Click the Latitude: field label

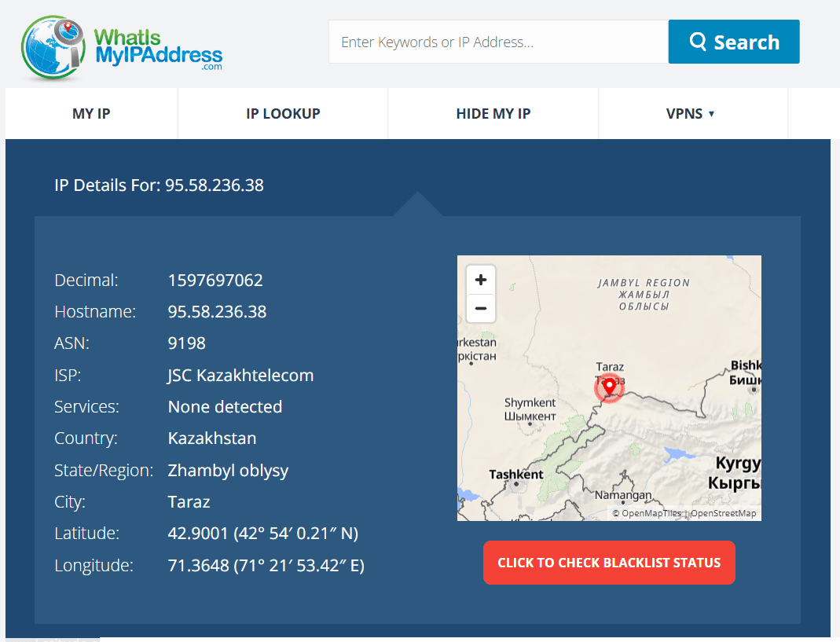pos(86,534)
